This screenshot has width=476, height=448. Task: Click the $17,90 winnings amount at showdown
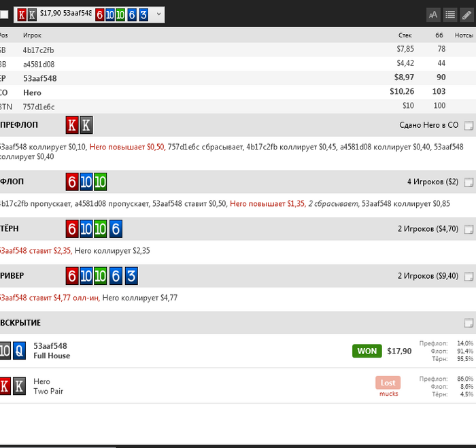399,351
